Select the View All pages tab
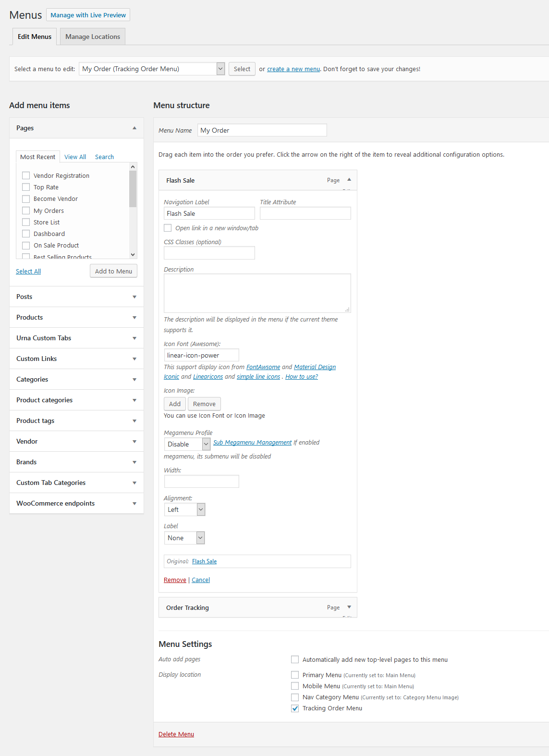This screenshot has width=549, height=756. point(75,157)
